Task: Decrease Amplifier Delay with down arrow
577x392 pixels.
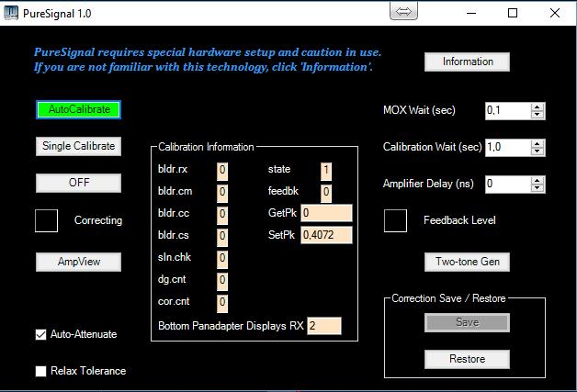Action: point(537,188)
